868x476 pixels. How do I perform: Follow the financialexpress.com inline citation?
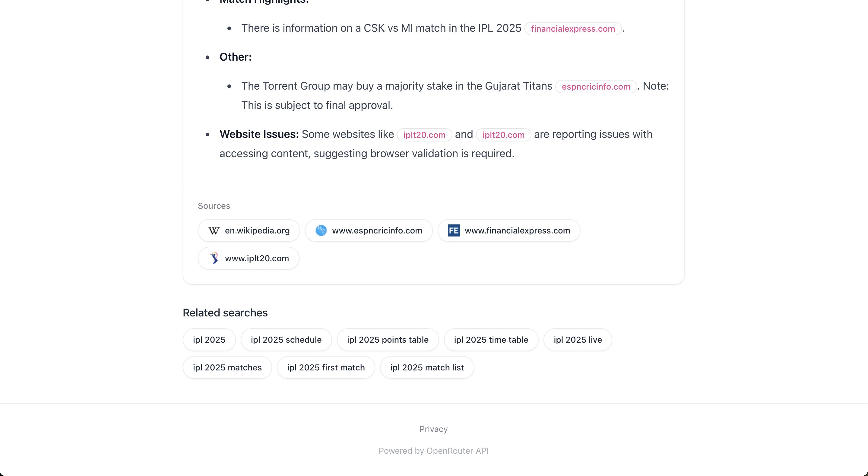(x=573, y=29)
